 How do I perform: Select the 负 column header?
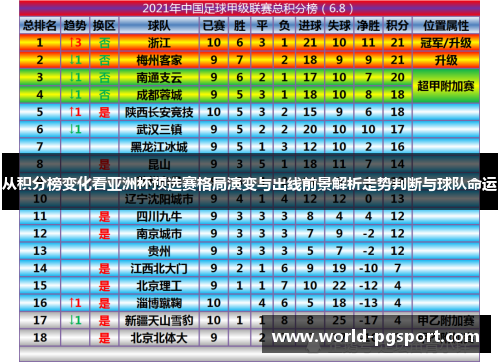(x=284, y=25)
